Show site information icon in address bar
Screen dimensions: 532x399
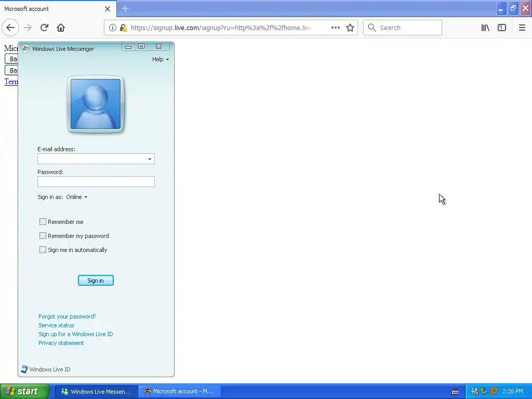coord(113,28)
